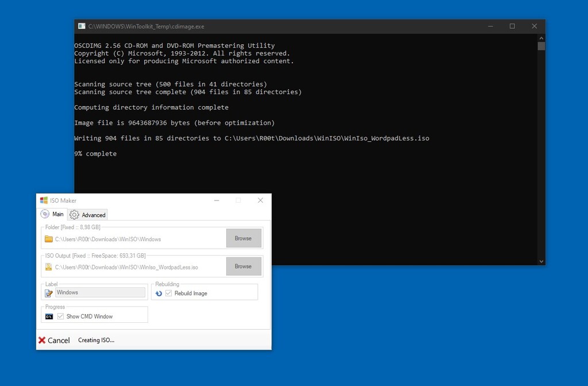Viewport: 588px width, 386px height.
Task: Click the console scrollbar down arrow
Action: [540, 260]
